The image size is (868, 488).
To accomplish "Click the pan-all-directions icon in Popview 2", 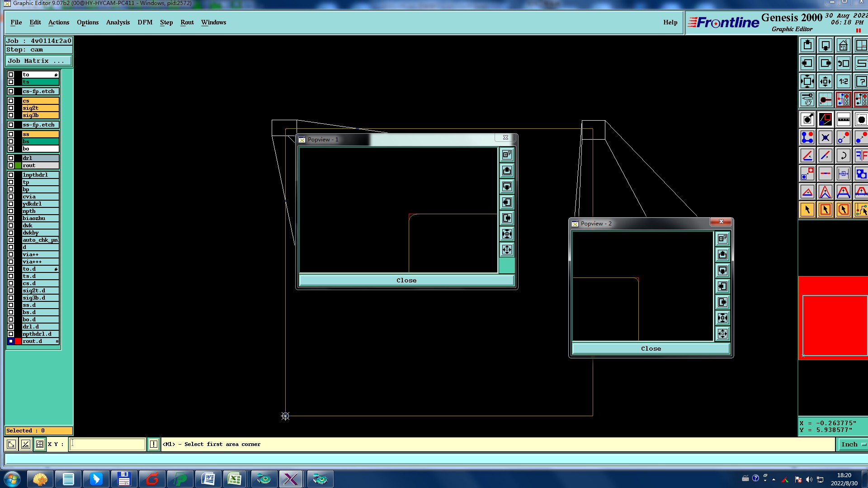I will point(722,333).
